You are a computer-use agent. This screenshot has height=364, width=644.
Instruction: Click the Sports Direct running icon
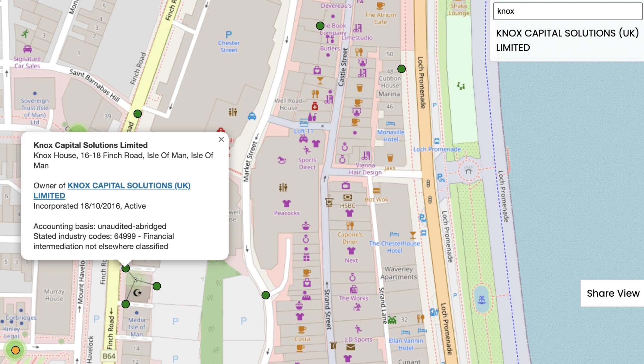point(307,150)
